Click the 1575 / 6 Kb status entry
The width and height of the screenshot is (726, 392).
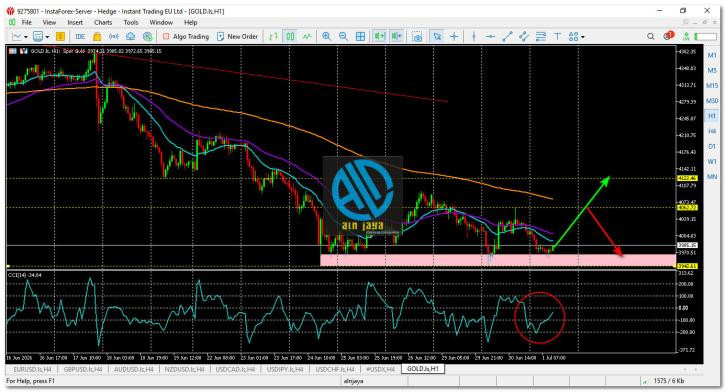(x=669, y=381)
